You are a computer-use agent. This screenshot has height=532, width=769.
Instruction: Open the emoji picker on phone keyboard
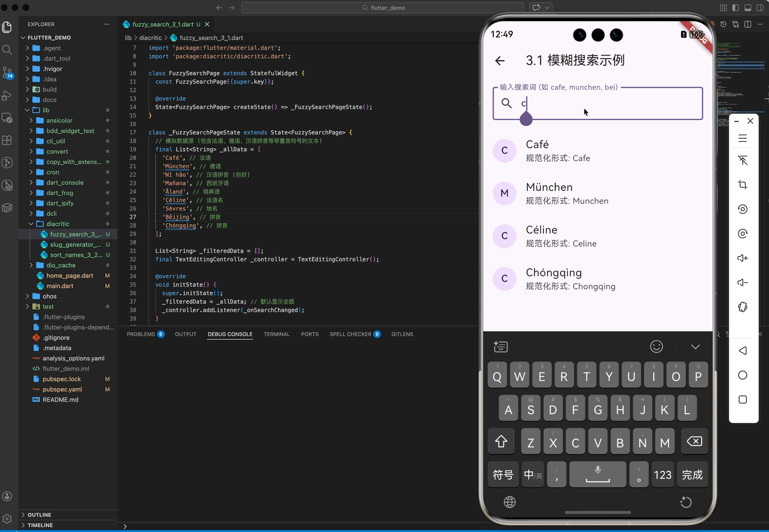656,347
